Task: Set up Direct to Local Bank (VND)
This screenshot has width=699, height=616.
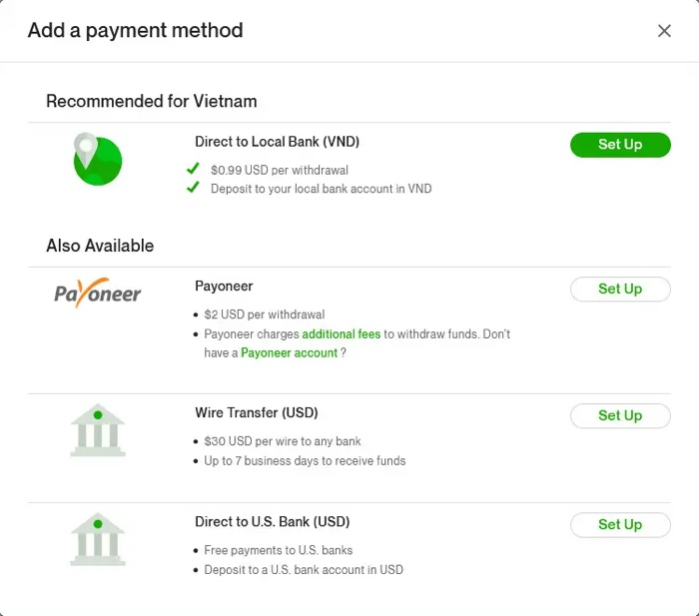Action: (x=620, y=145)
